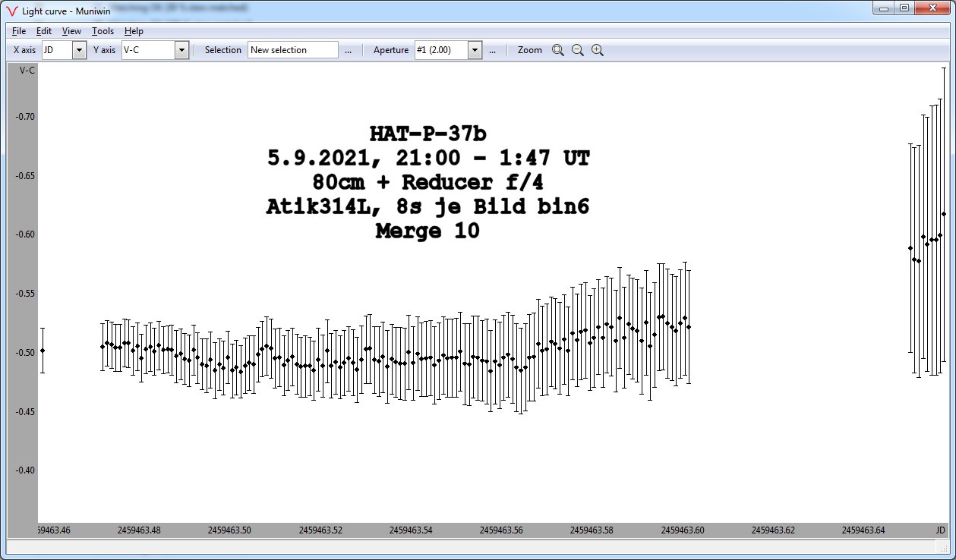This screenshot has width=956, height=560.
Task: Close the Light curve window
Action: pyautogui.click(x=933, y=8)
